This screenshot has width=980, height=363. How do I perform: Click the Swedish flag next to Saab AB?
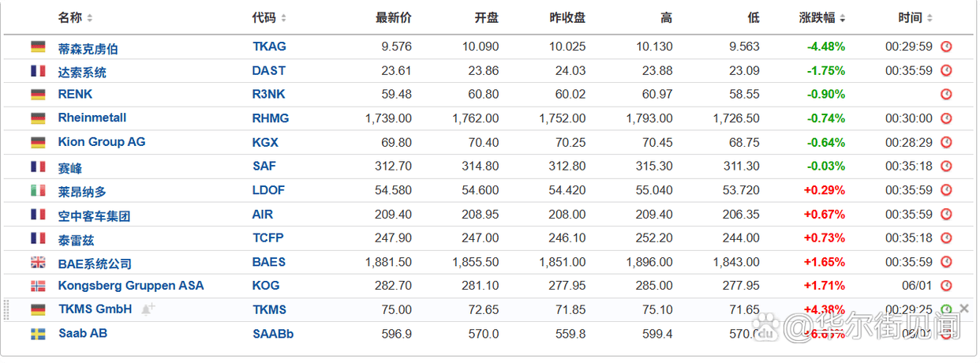coord(38,334)
